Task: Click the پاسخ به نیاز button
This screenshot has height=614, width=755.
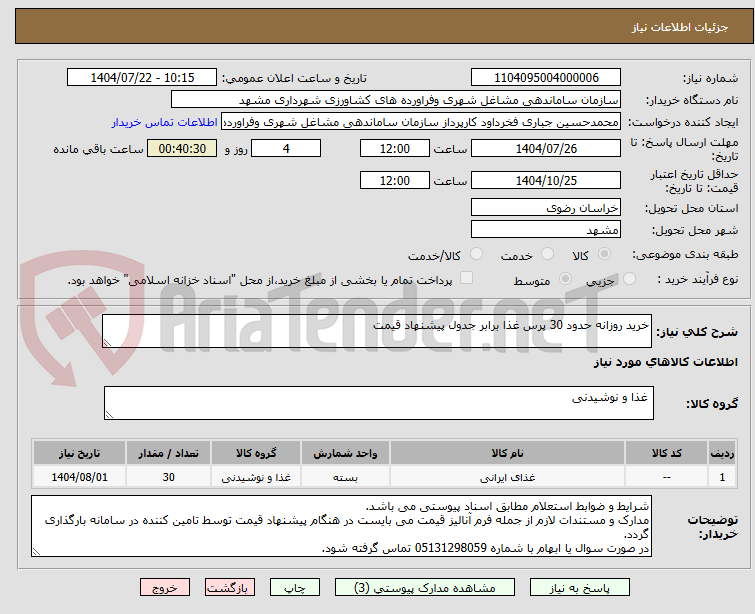Action: (x=580, y=588)
